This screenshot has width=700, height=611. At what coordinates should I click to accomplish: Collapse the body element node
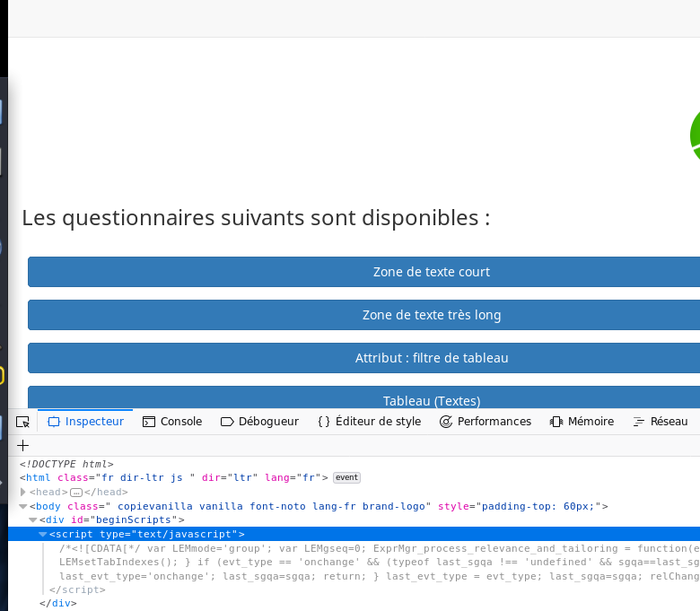23,506
